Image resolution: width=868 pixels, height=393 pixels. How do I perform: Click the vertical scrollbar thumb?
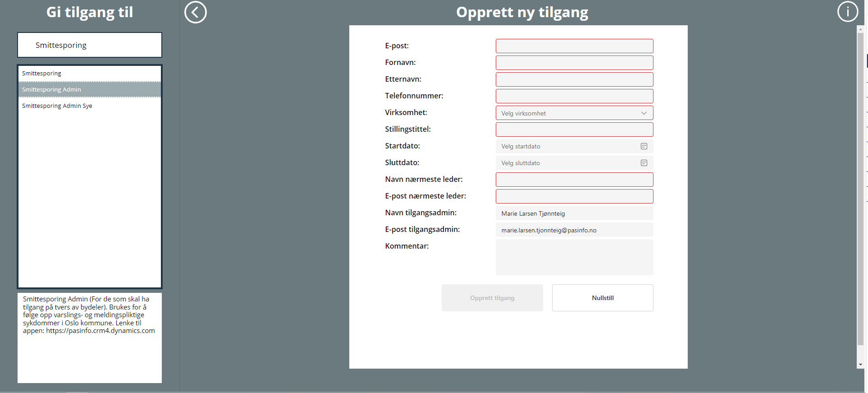tap(860, 189)
